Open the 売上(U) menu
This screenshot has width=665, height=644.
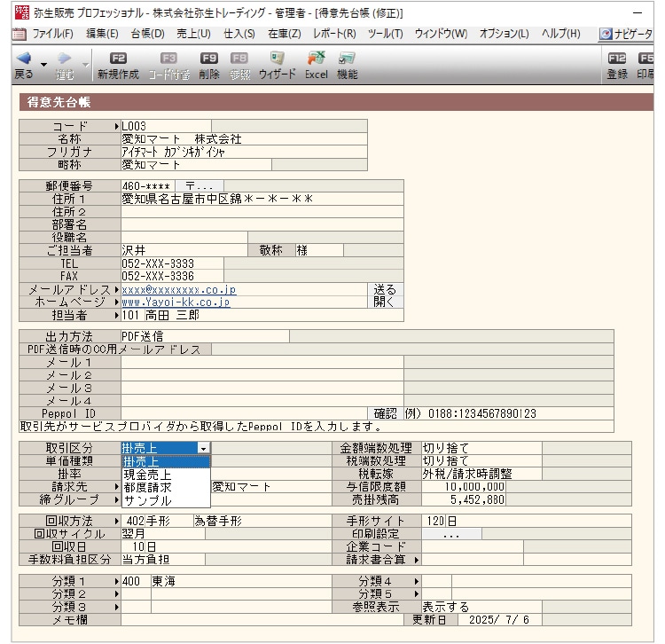point(193,34)
